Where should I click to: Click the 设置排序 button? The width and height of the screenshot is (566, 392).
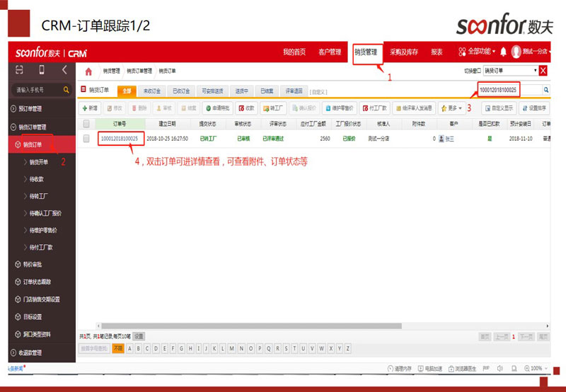[533, 108]
